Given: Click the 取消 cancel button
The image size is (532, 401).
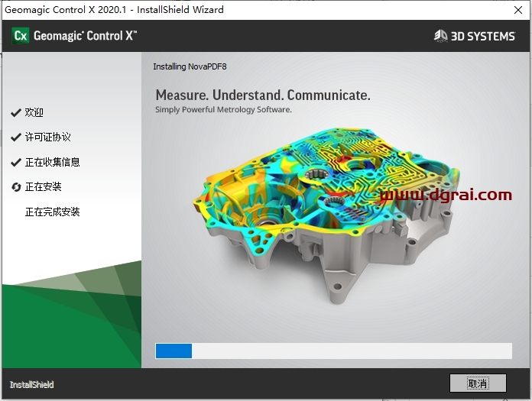Looking at the screenshot, I should coord(478,383).
